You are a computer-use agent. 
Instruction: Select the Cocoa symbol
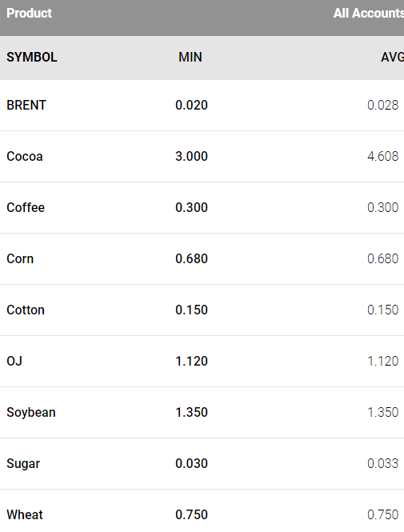click(25, 157)
